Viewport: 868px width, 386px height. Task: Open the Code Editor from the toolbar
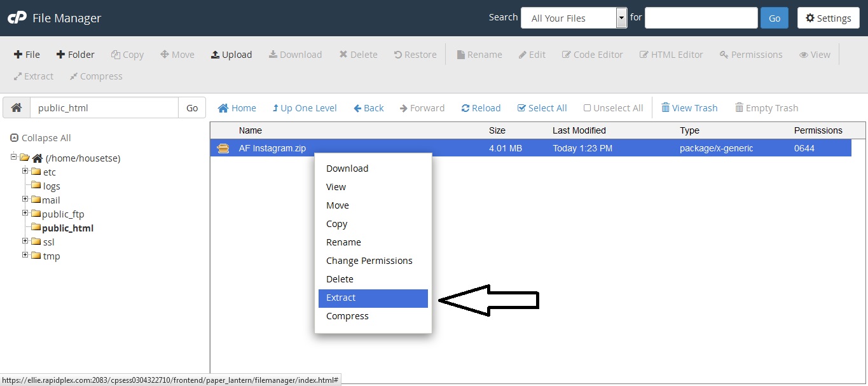coord(592,54)
